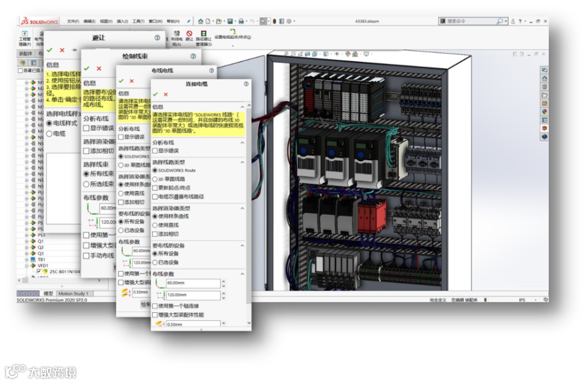Collapse 要布线的设备 section in 连接电缆 panel

242,246
